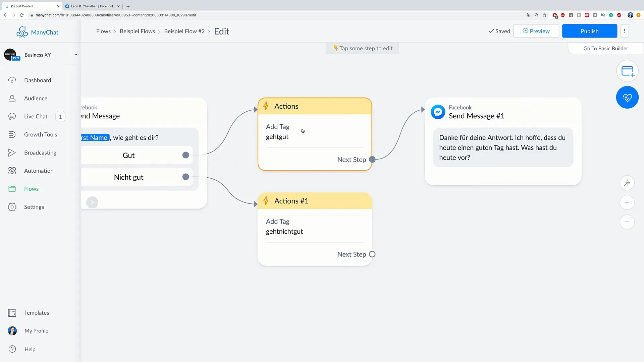The height and width of the screenshot is (362, 644).
Task: Click the zoom-out minus button
Action: [627, 222]
